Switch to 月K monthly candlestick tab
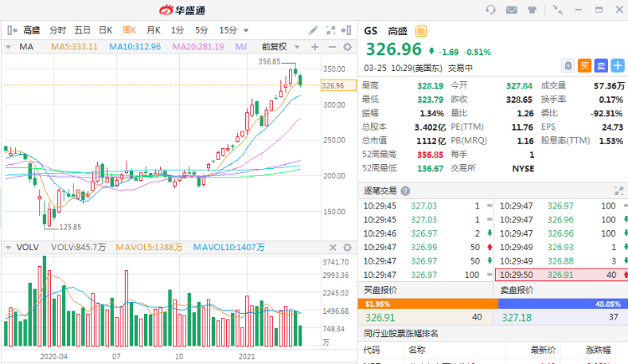The width and height of the screenshot is (628, 364). [153, 30]
